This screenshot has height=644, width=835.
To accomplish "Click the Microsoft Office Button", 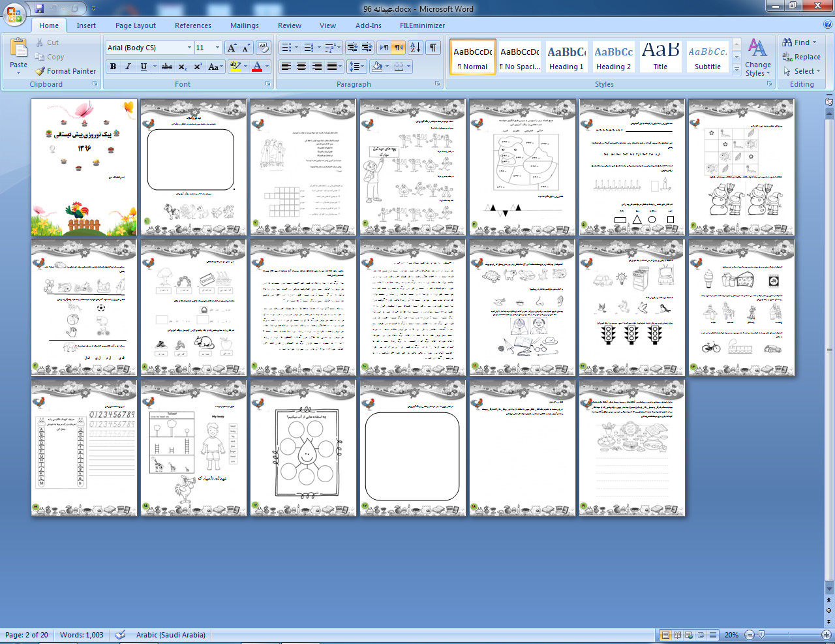I will coord(14,14).
